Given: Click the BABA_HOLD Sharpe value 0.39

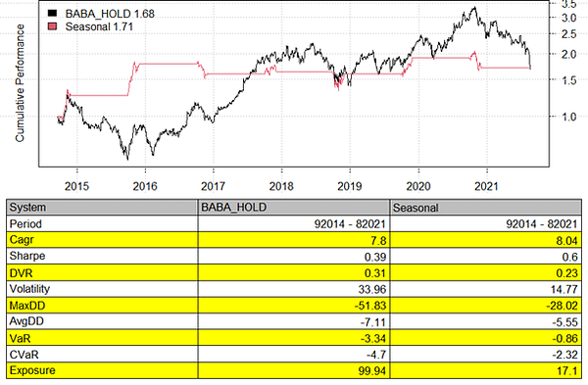Looking at the screenshot, I should click(375, 257).
